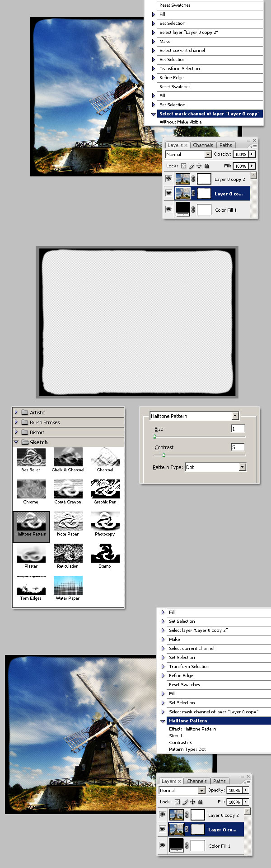271x868 pixels.
Task: Click lock transparent pixels in bottom Layers panel
Action: click(177, 802)
